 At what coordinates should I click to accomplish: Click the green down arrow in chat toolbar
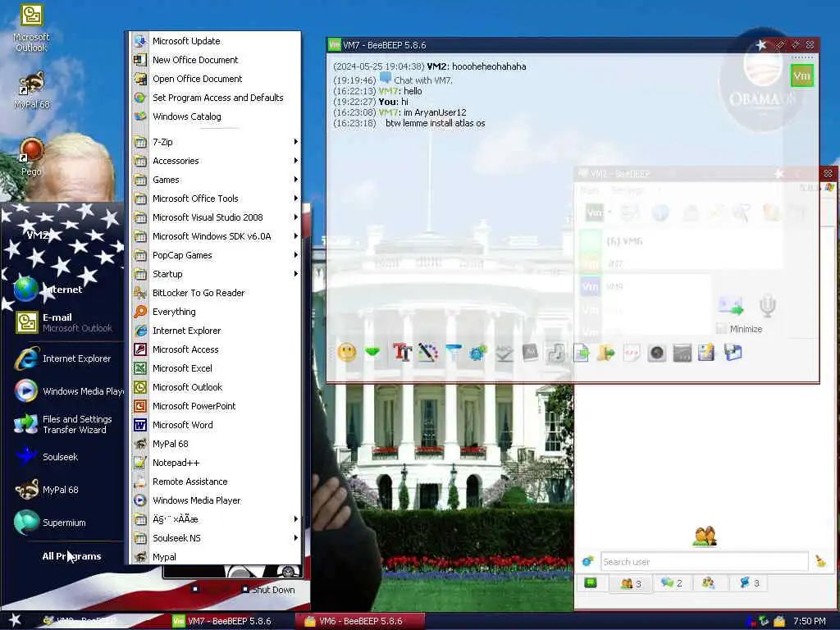click(x=372, y=352)
